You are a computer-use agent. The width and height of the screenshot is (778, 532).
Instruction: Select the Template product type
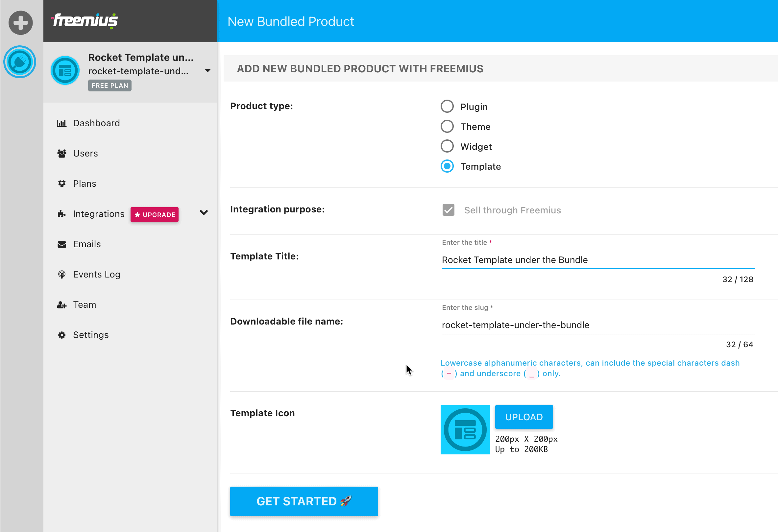pos(447,166)
